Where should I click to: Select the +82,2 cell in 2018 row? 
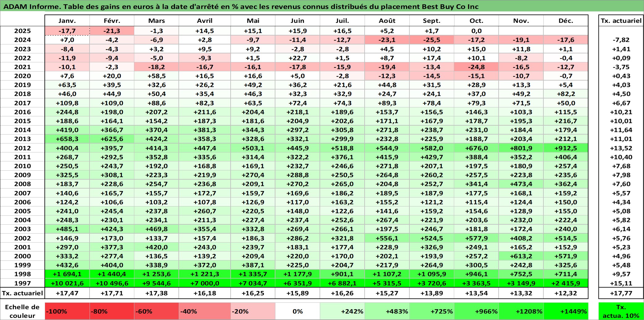[x=566, y=94]
